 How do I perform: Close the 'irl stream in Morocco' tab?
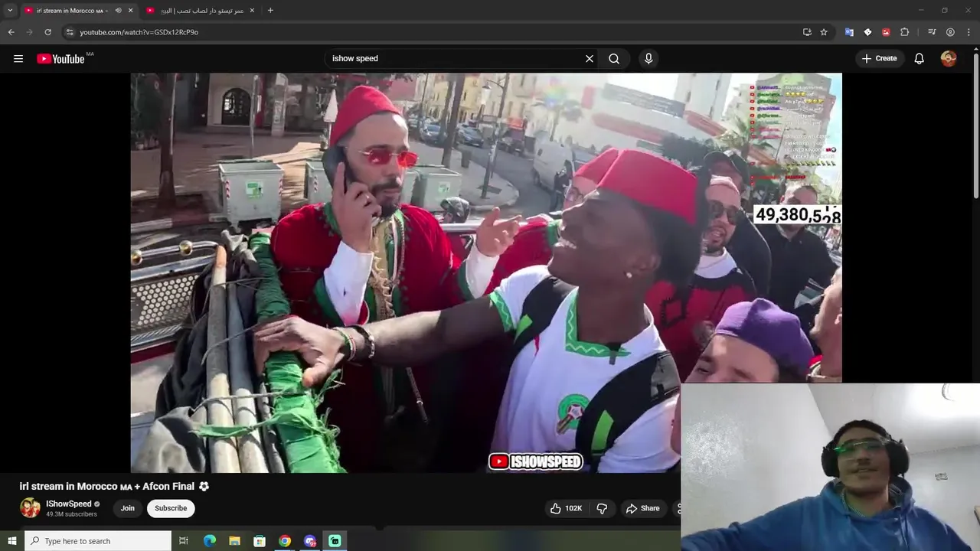(x=130, y=11)
